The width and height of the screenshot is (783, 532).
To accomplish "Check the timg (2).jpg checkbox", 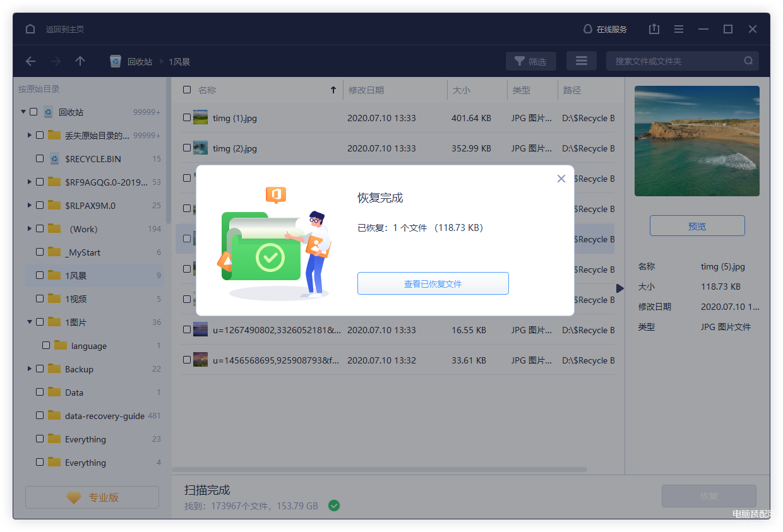I will tap(187, 148).
